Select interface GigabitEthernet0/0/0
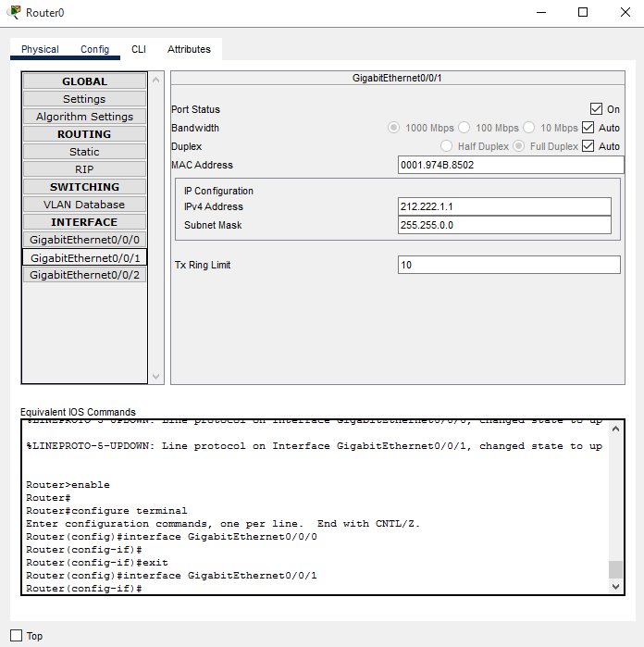 pyautogui.click(x=84, y=240)
